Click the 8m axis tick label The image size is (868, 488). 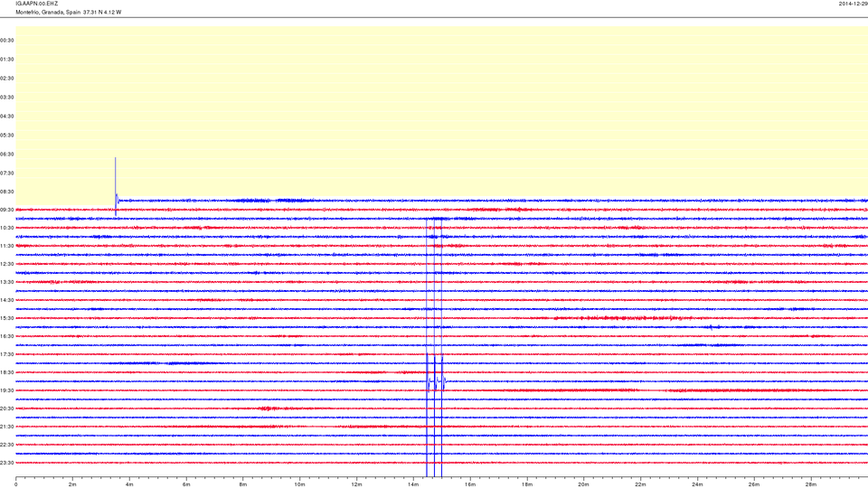pos(243,484)
